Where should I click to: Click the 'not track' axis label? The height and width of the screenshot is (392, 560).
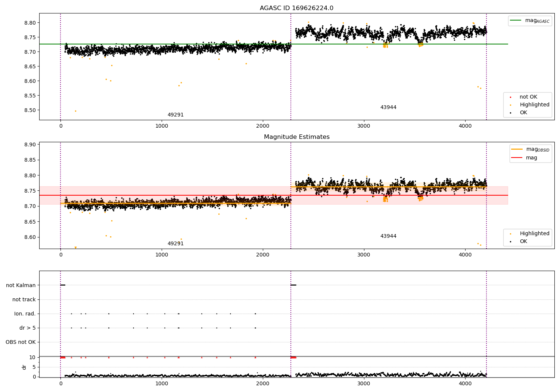[x=24, y=299]
